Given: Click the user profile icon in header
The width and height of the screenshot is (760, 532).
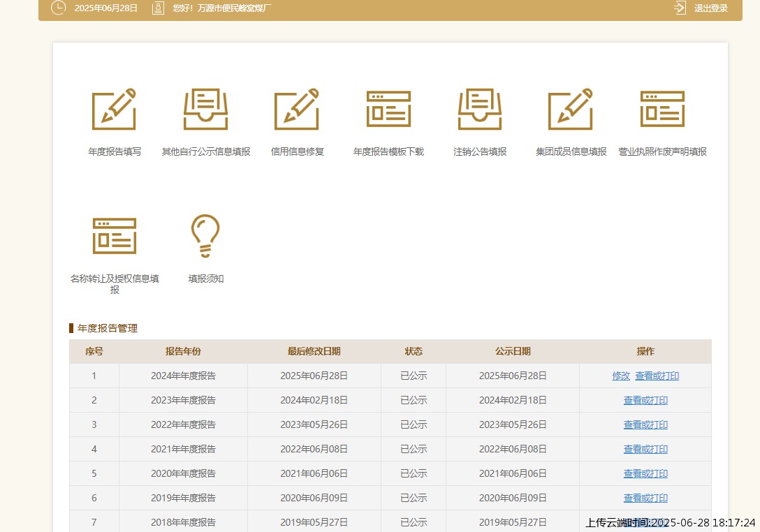Looking at the screenshot, I should 158,8.
